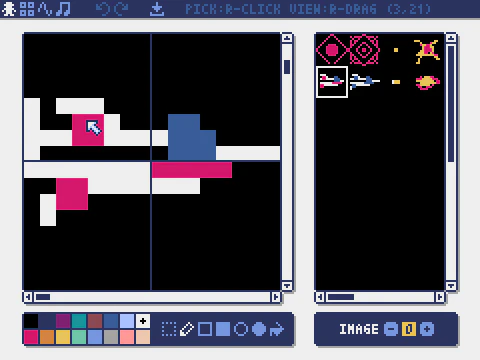
Task: Pick the peach color swatch
Action: 143,337
